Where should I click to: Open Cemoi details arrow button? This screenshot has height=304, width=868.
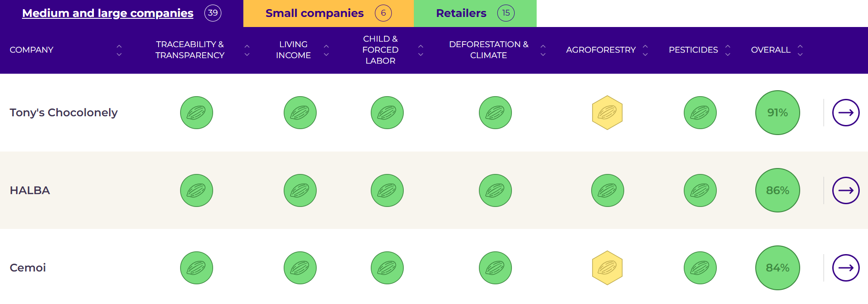(x=846, y=268)
